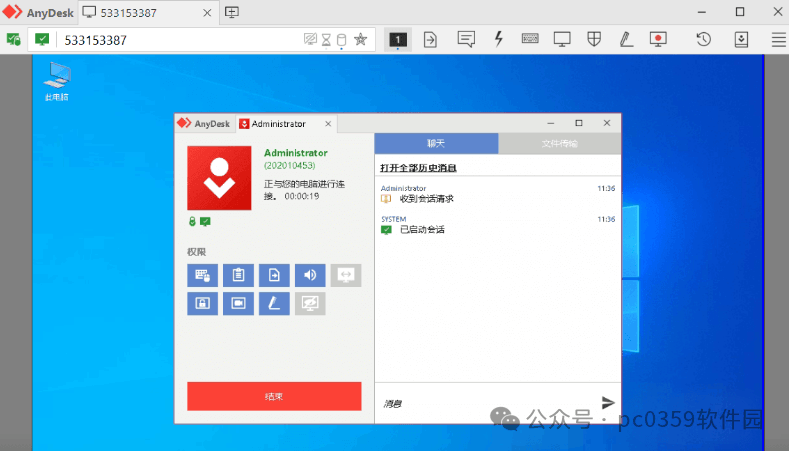Open the session history clock icon
The width and height of the screenshot is (789, 451).
703,40
